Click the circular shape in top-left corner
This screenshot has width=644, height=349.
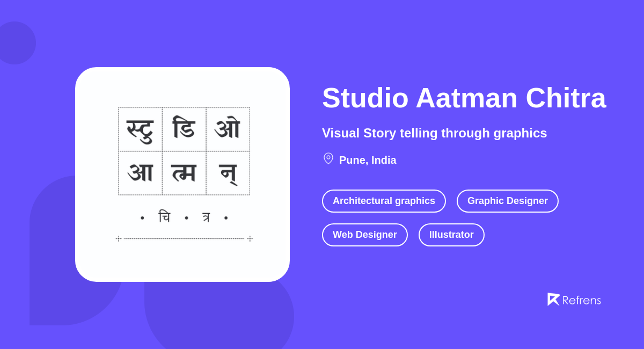(16, 43)
